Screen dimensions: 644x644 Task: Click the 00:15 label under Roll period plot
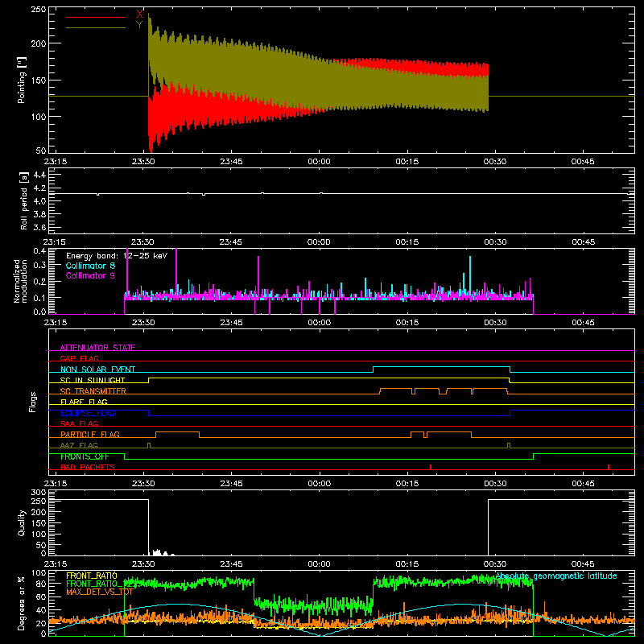407,242
